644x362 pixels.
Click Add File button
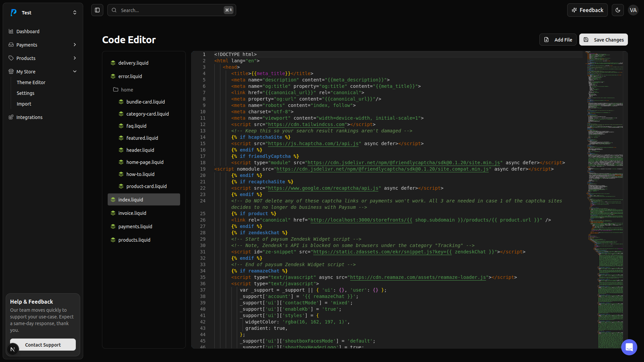tap(558, 40)
